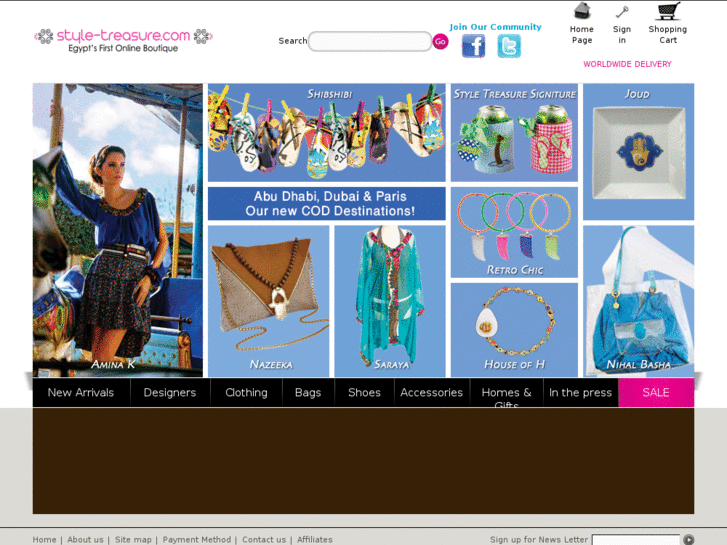The height and width of the screenshot is (545, 727).
Task: Open the Clothing menu
Action: coord(246,393)
